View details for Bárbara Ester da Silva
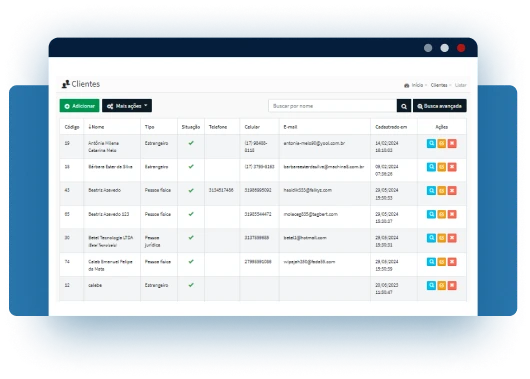This screenshot has height=379, width=530. (431, 167)
